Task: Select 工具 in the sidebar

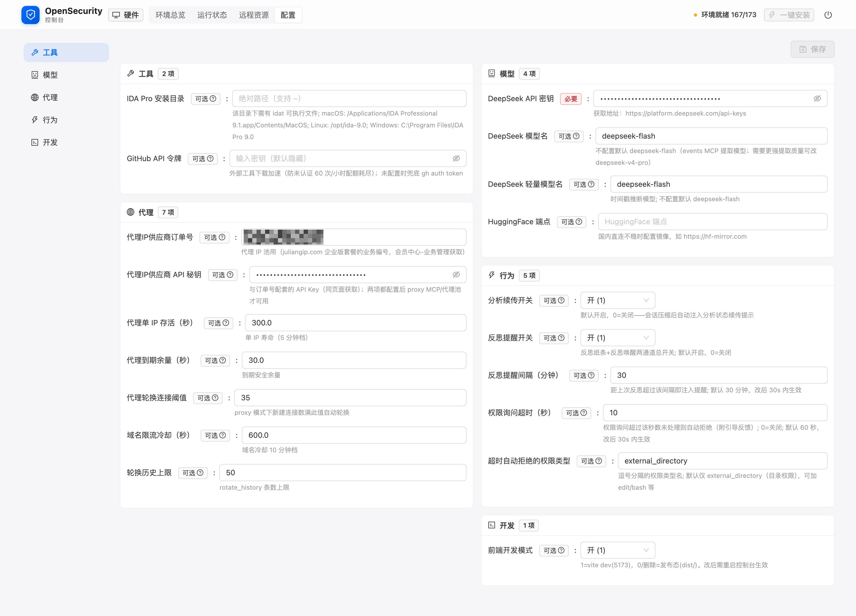Action: [x=66, y=52]
